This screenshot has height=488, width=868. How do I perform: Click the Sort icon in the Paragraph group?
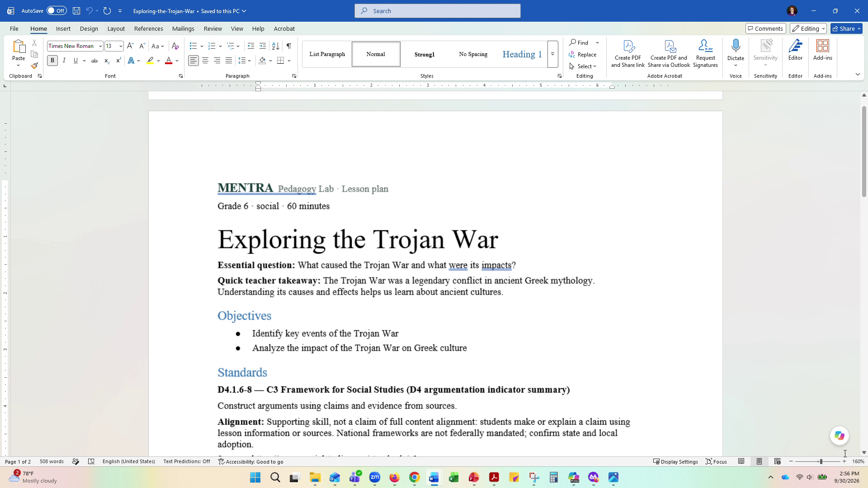[x=275, y=46]
